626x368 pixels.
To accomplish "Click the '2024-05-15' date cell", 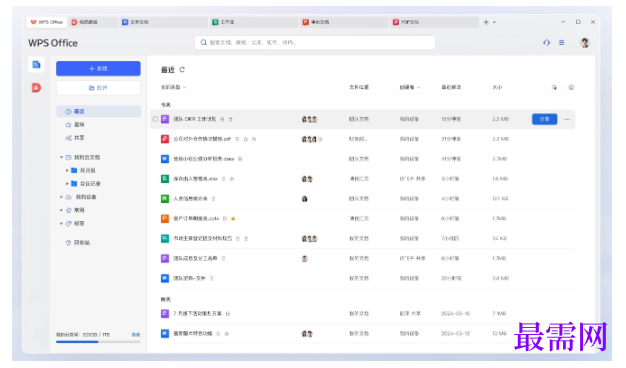I will pos(456,314).
